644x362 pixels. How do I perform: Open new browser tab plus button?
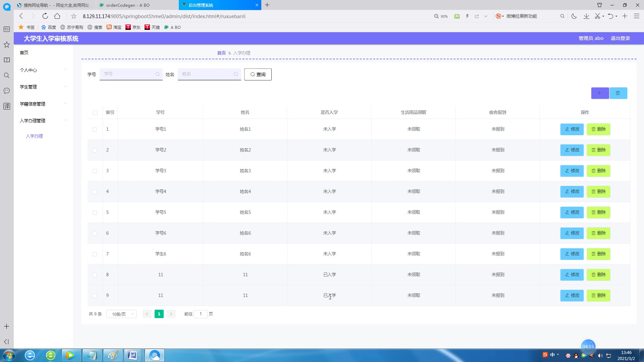click(x=267, y=5)
